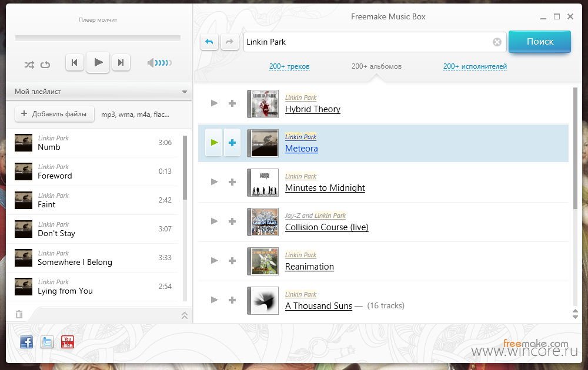The height and width of the screenshot is (370, 588).
Task: Open the 'Reanimation' album link
Action: click(x=309, y=266)
